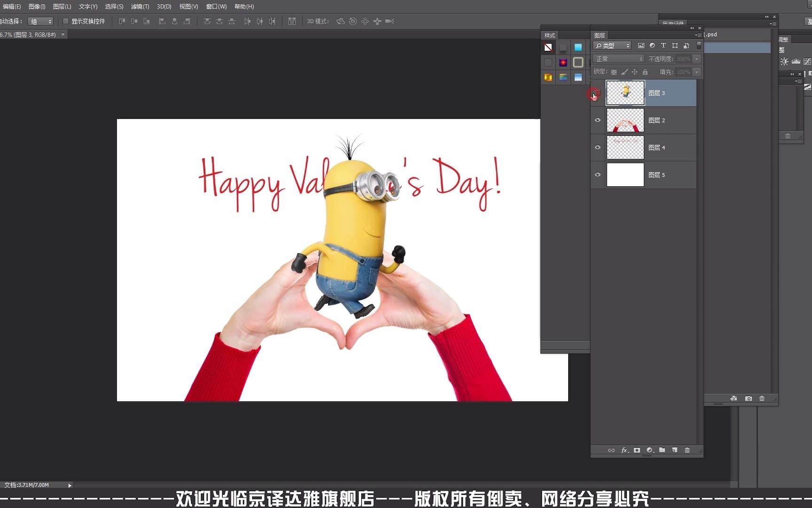Create new snapshot camera icon
This screenshot has height=508, width=812.
(x=749, y=398)
